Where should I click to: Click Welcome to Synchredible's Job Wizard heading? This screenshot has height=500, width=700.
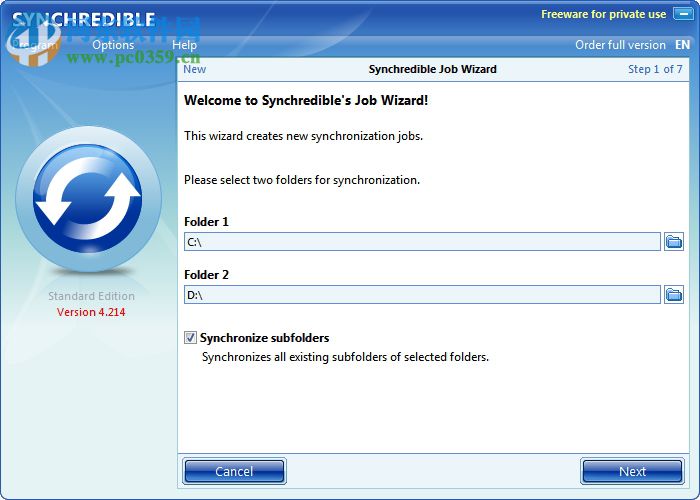tap(306, 100)
